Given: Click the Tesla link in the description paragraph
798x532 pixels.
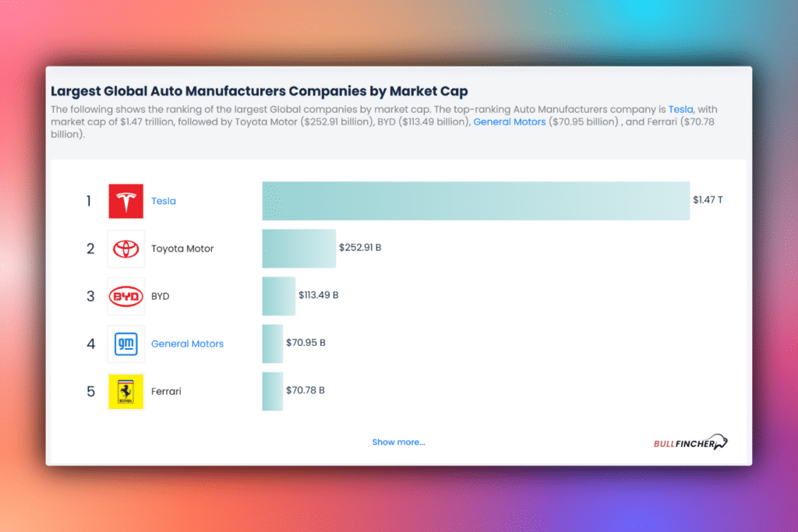Looking at the screenshot, I should point(681,109).
